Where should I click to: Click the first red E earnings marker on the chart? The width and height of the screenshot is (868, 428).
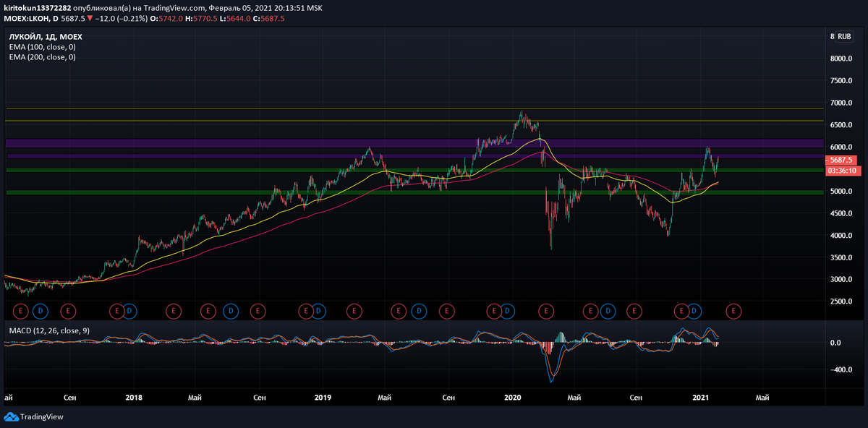21,310
